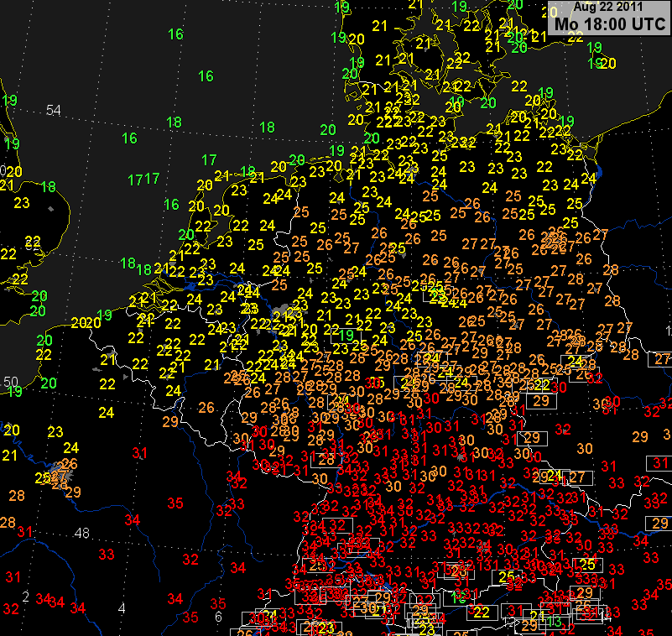Click the white longitude label '2'
This screenshot has width=672, height=636.
click(x=26, y=597)
